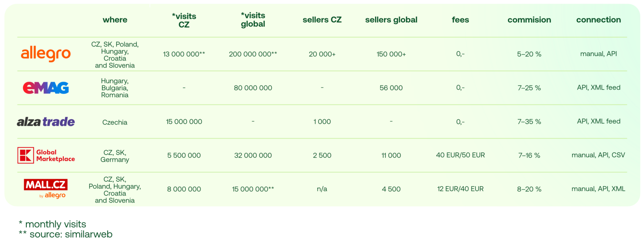Screen dimensions: 644x251
Task: Select the 'sellers global' column header
Action: tap(391, 20)
